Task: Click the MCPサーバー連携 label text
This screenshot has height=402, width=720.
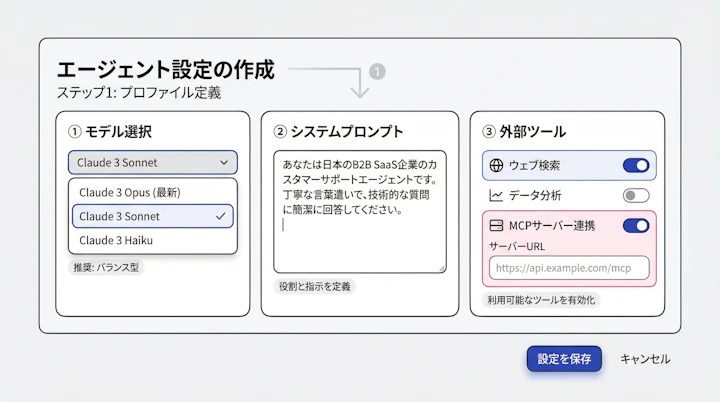Action: point(552,226)
